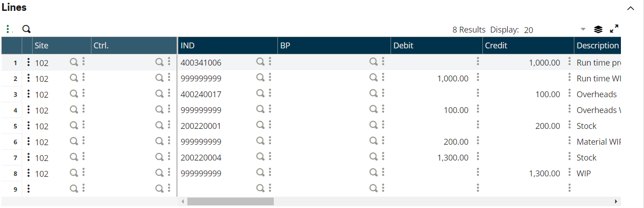Click the empty IND field in row 9
The image size is (644, 208).
click(215, 189)
